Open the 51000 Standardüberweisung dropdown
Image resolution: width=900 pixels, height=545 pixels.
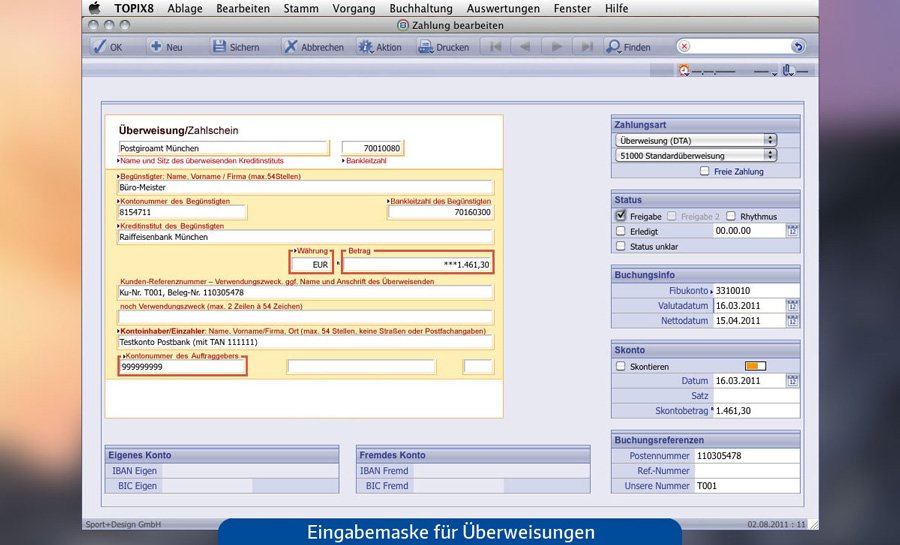pyautogui.click(x=696, y=155)
